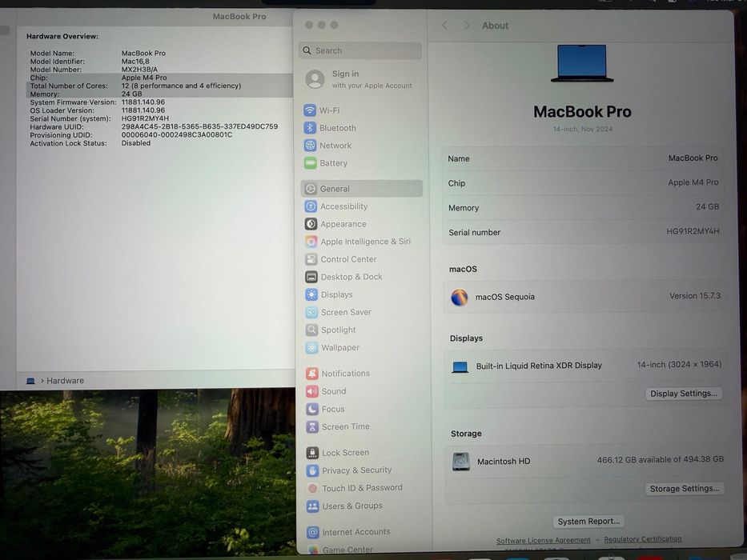
Task: Click the Built-in Liquid Retina XDR Display row
Action: pos(586,366)
